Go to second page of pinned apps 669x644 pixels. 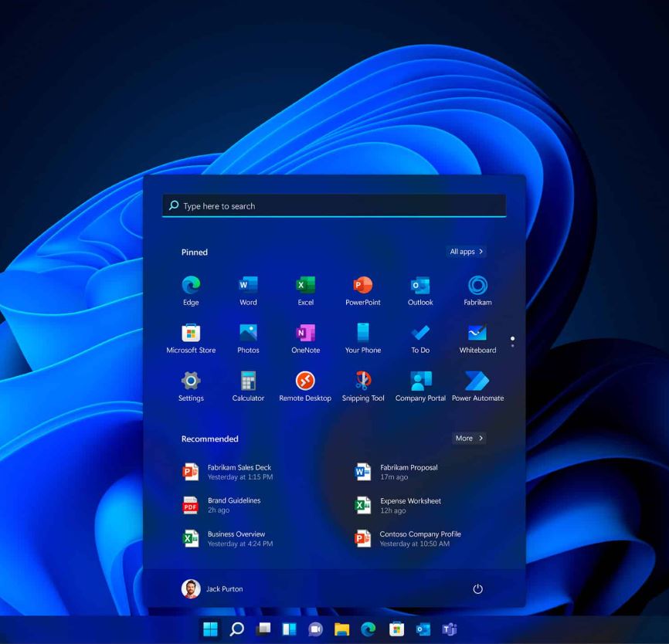pos(512,346)
